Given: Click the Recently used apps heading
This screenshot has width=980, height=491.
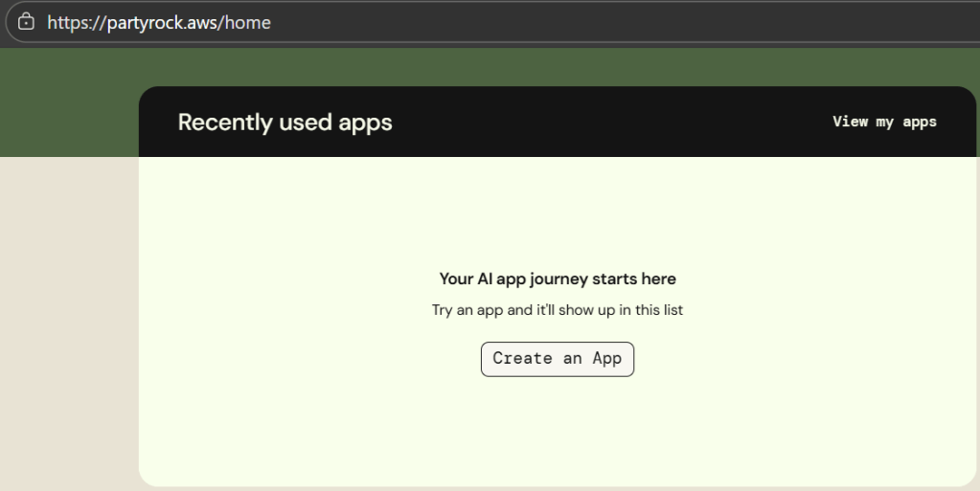Looking at the screenshot, I should [285, 123].
